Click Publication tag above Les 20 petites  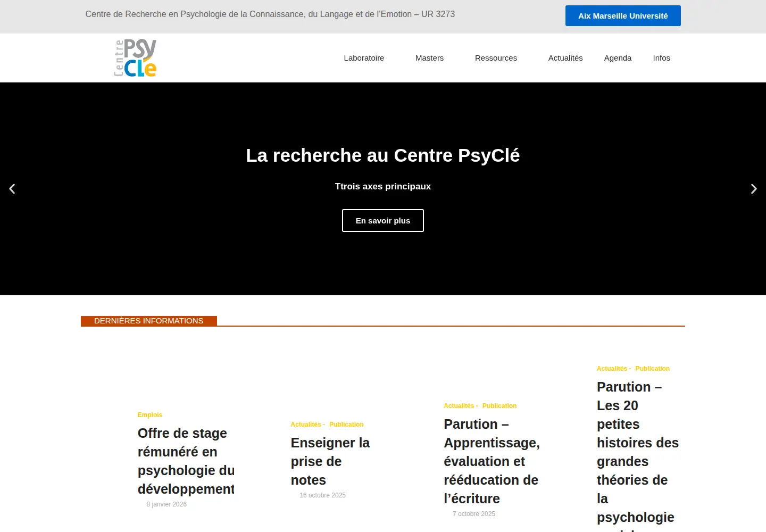point(652,369)
